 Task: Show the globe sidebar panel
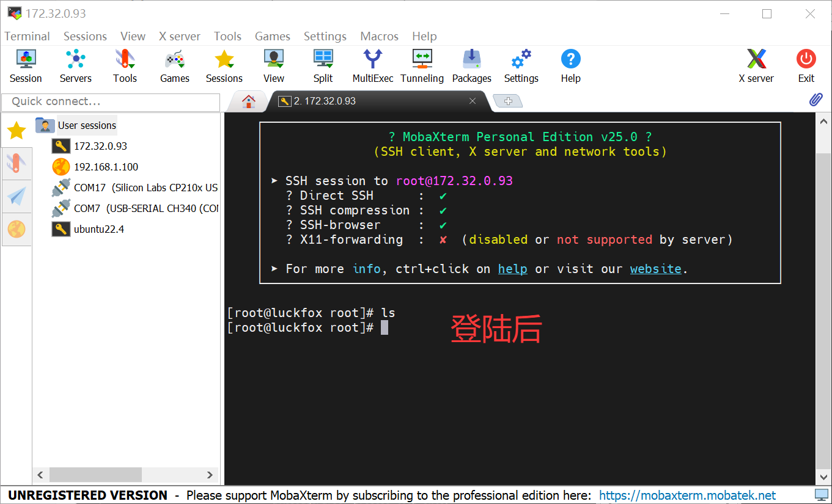point(17,229)
